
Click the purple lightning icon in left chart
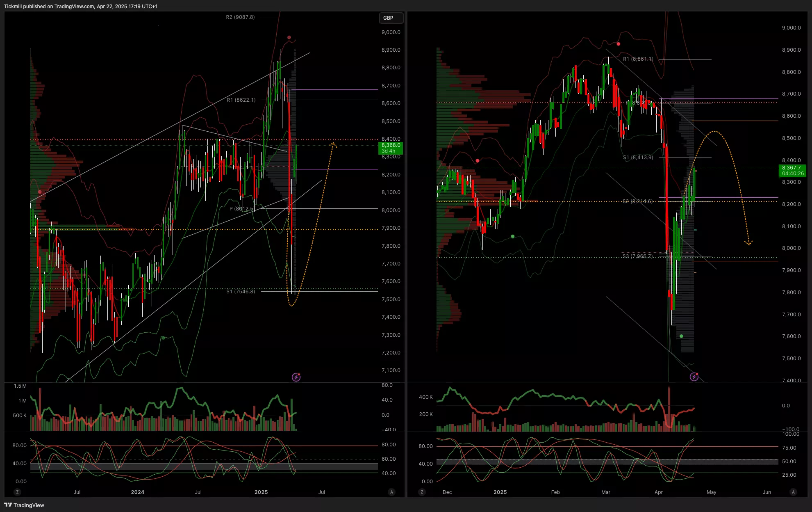click(296, 377)
